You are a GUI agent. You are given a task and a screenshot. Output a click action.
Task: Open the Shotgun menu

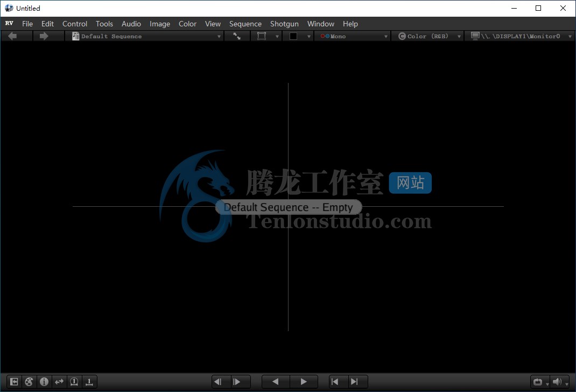[x=284, y=24]
